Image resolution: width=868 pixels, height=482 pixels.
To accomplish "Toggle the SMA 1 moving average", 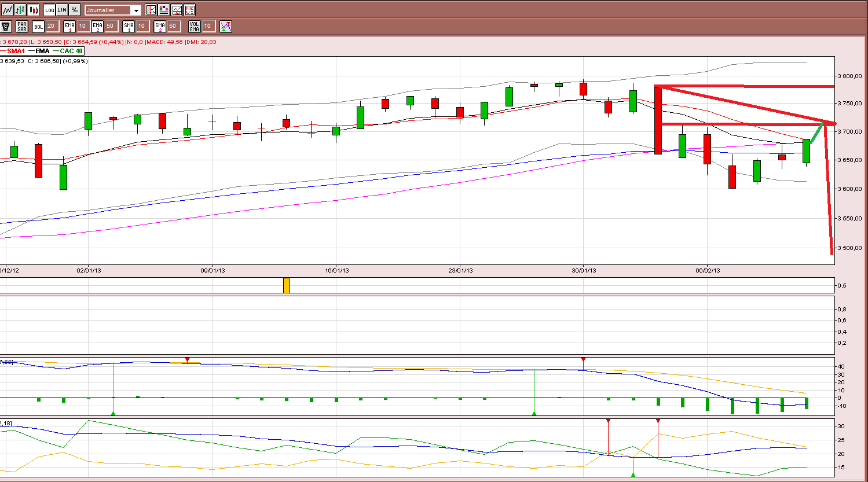I will 129,26.
